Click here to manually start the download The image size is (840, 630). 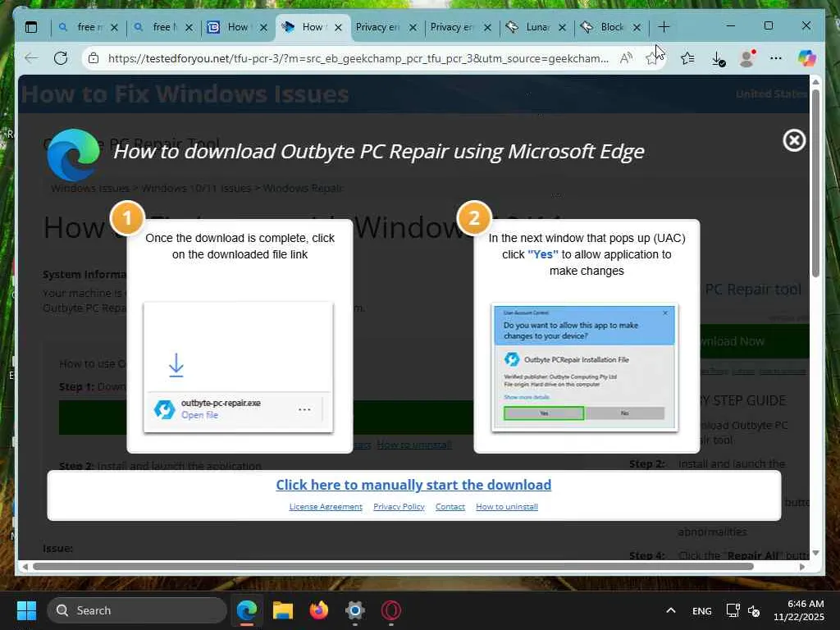coord(413,485)
